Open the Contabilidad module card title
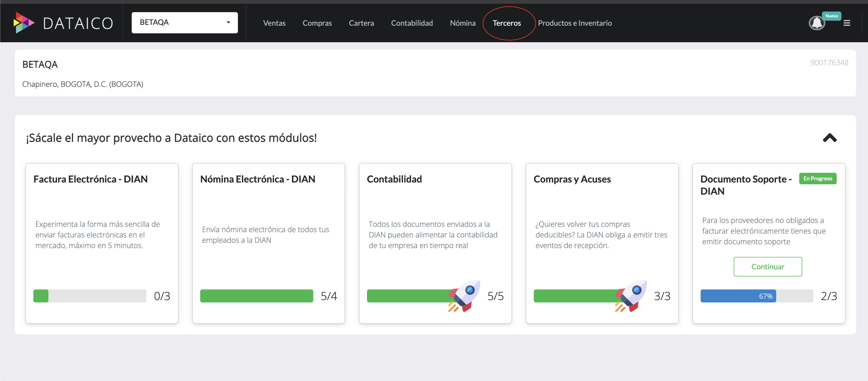Screen dimensions: 868x381 394,179
